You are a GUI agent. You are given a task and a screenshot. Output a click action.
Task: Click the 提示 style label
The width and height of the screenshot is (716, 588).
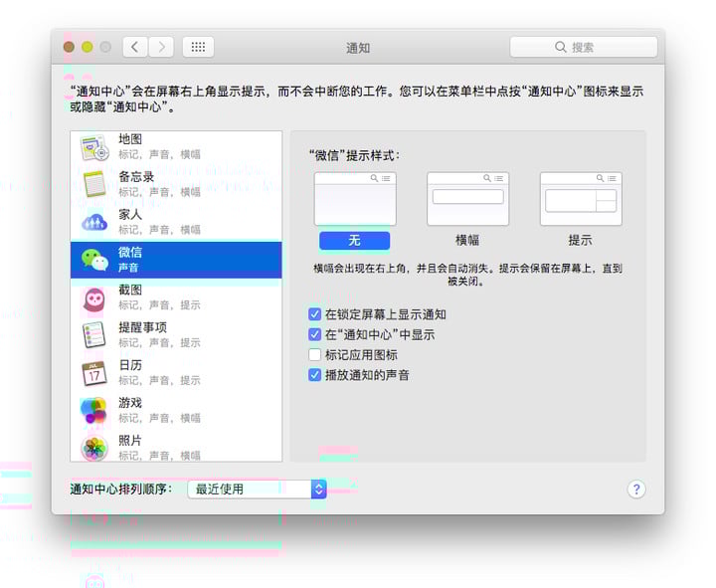pyautogui.click(x=580, y=241)
